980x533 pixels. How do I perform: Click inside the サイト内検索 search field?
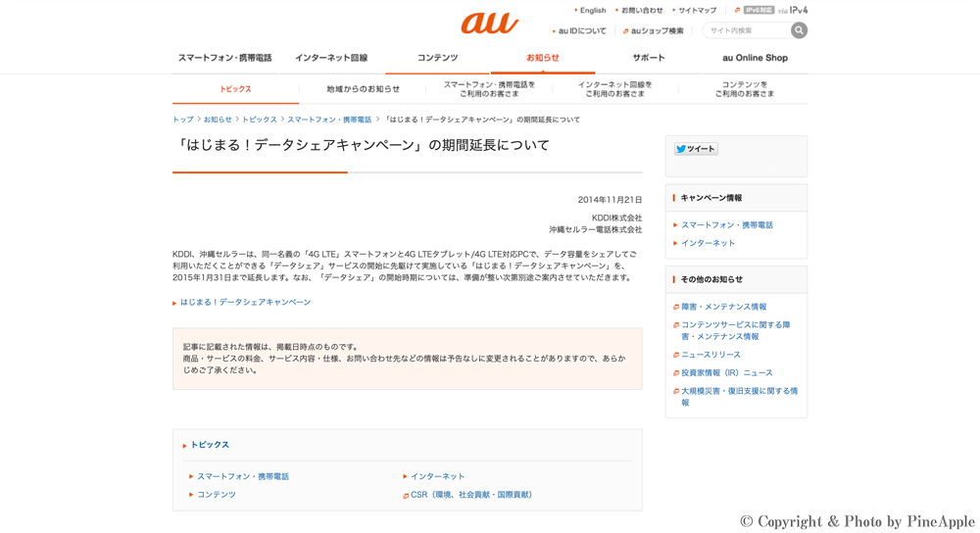pos(745,30)
